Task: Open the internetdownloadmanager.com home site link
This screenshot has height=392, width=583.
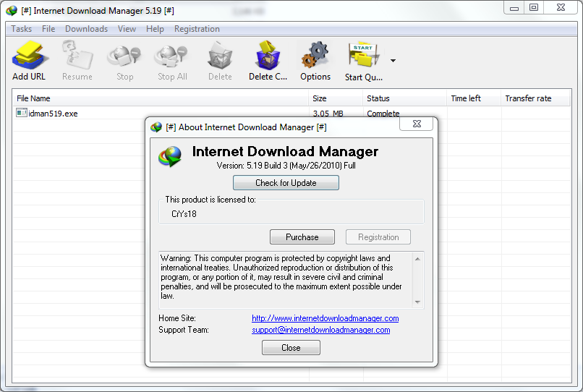Action: click(325, 318)
